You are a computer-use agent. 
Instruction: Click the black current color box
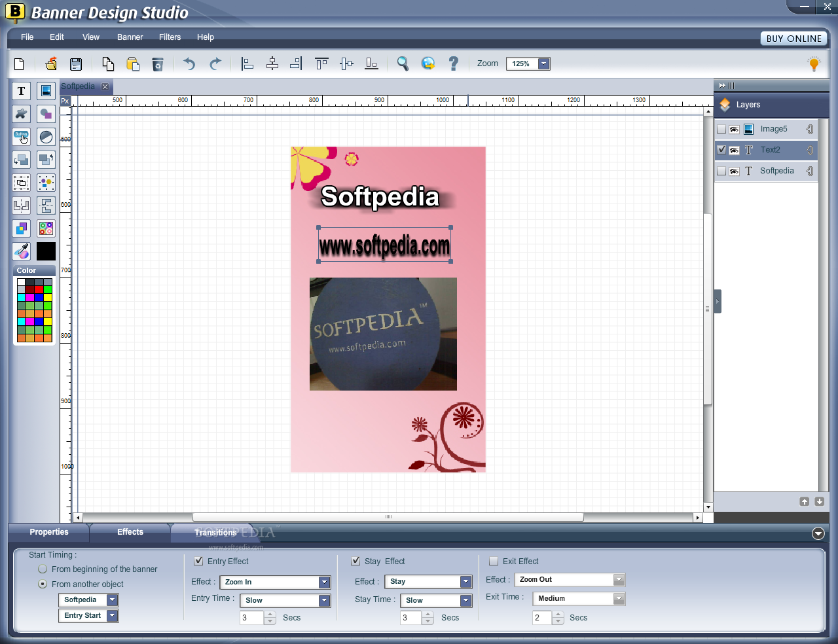click(46, 251)
